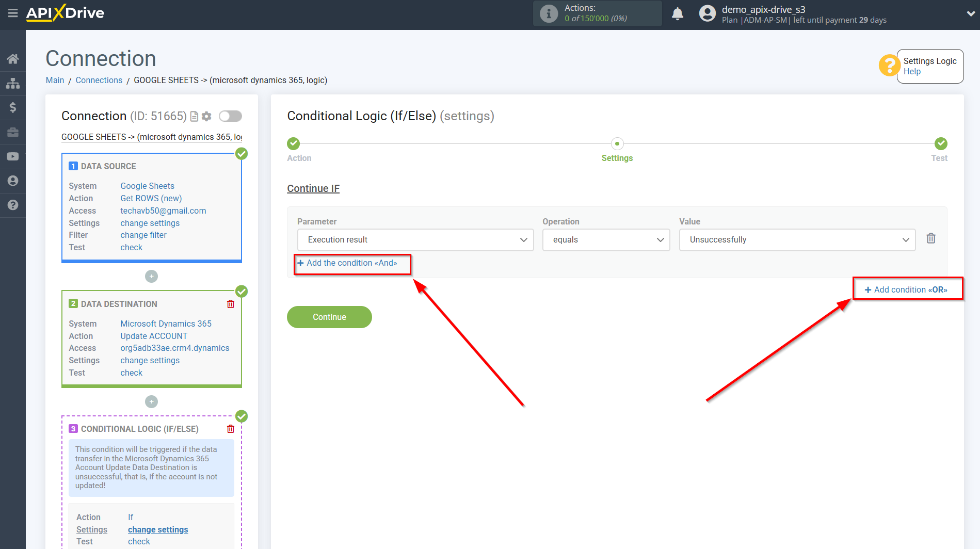Open the YouTube video sidebar icon
Screen dimensions: 980x549
[13, 156]
